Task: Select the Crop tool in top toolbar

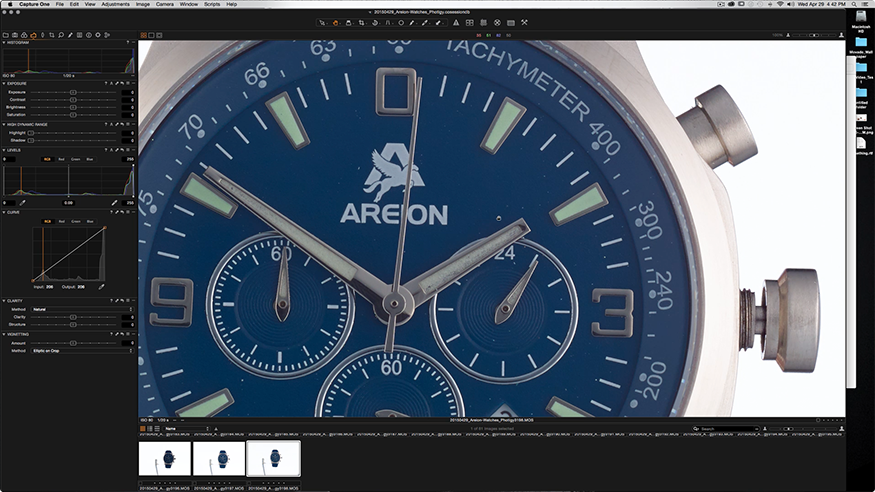Action: coord(361,23)
